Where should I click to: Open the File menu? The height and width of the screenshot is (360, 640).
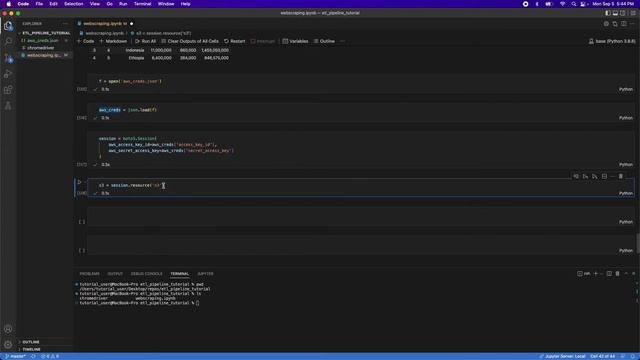[x=39, y=4]
